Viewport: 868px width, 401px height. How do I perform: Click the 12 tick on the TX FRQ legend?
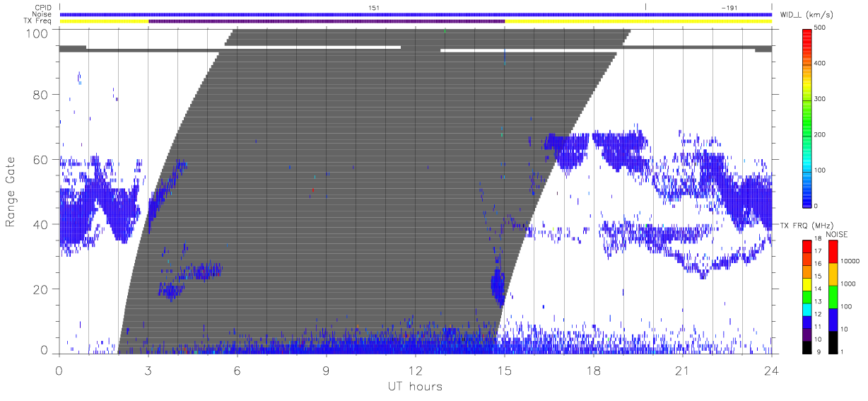tap(818, 314)
